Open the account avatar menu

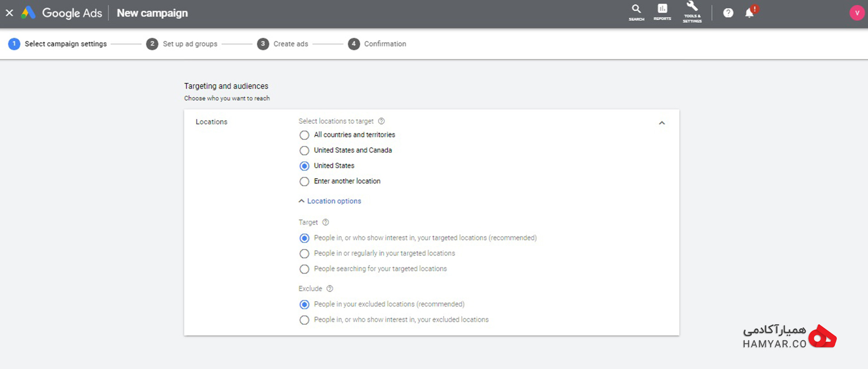coord(857,13)
